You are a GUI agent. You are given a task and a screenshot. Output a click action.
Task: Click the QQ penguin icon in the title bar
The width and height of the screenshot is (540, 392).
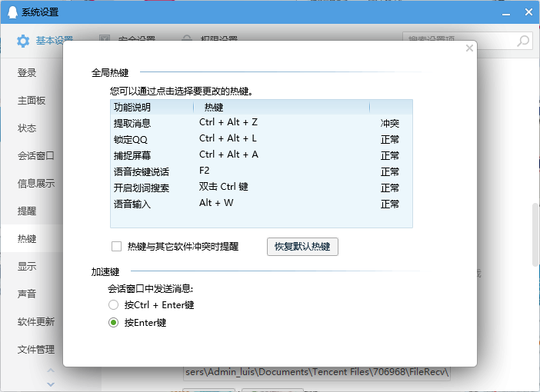(x=11, y=12)
